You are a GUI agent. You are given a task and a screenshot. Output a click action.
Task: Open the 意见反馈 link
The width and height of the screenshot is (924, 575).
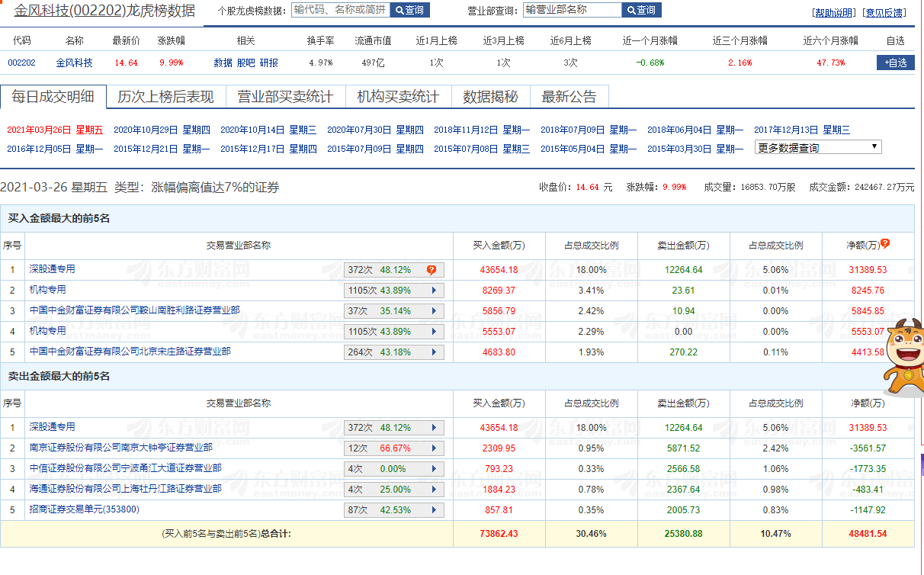(884, 13)
